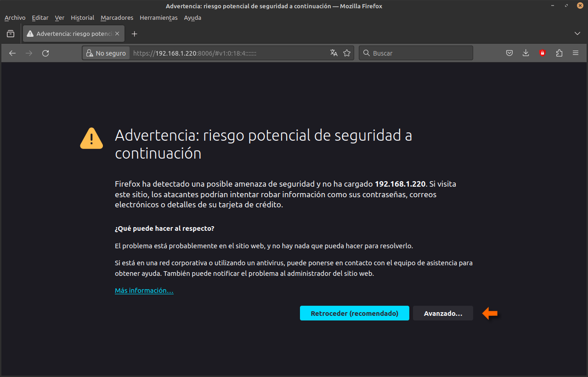Open the list all tabs chevron
Image resolution: width=588 pixels, height=377 pixels.
[x=577, y=34]
